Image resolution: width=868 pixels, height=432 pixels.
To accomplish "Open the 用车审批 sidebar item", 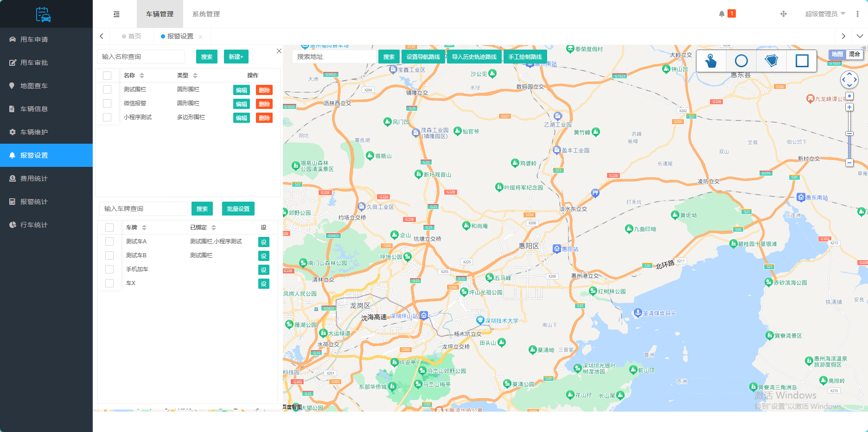I will 46,63.
